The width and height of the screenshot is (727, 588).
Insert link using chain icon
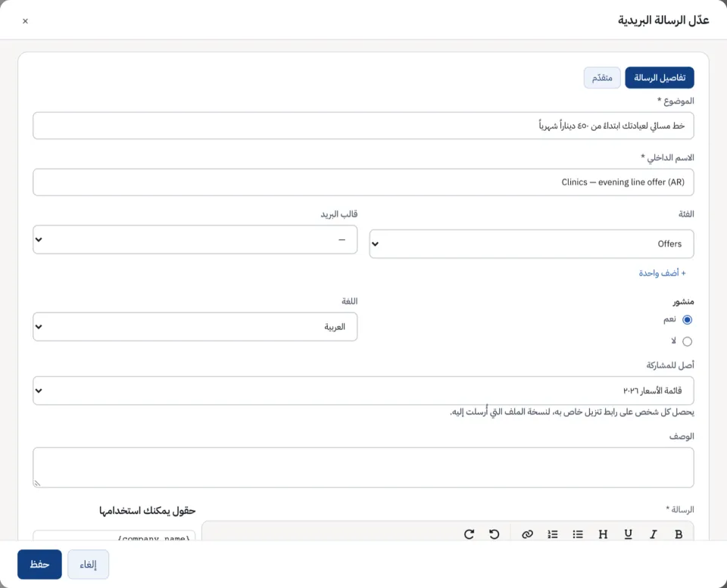pyautogui.click(x=527, y=534)
